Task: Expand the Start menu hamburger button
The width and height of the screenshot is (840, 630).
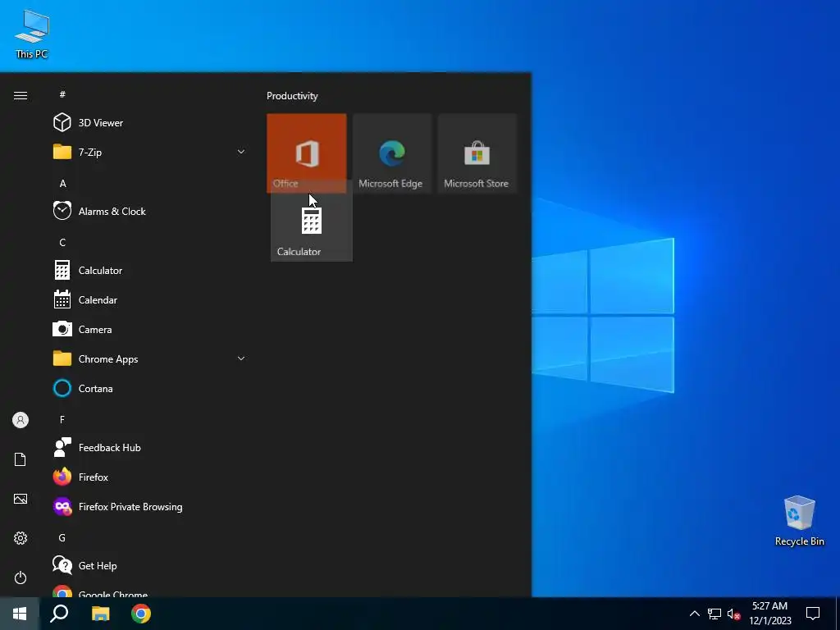Action: [21, 95]
